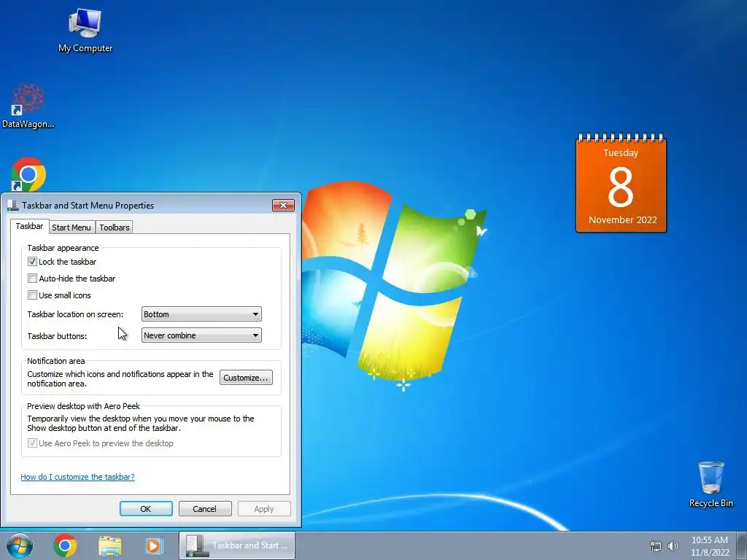747x560 pixels.
Task: Open the My Computer desktop icon
Action: coord(85,31)
